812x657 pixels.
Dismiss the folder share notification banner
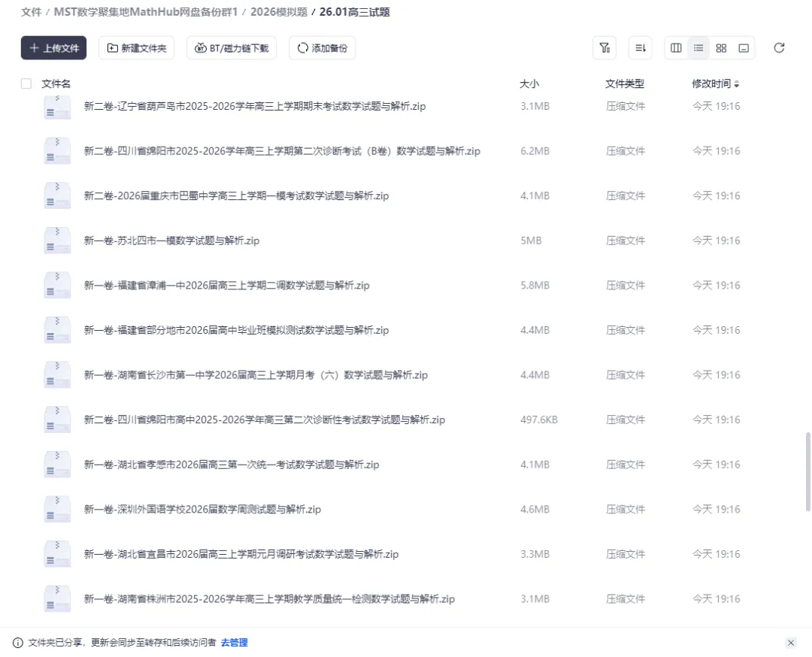[x=791, y=643]
